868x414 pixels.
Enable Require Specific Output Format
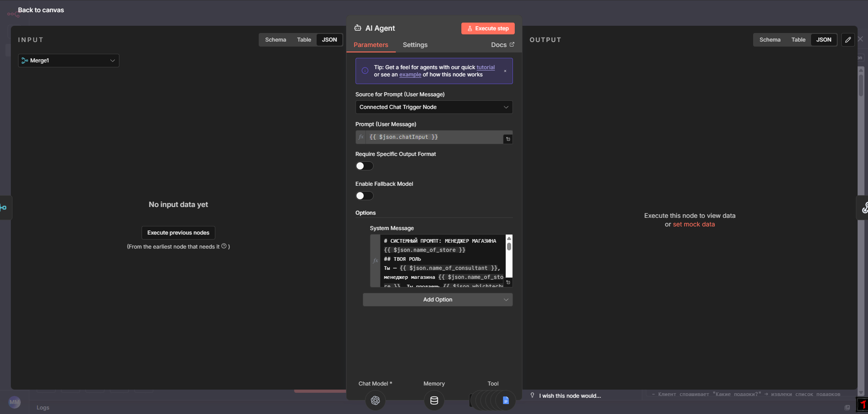coord(364,166)
